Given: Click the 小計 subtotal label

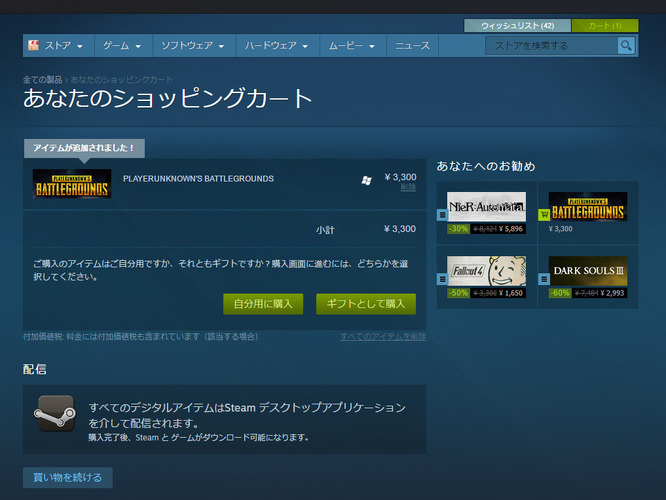Looking at the screenshot, I should tap(325, 230).
